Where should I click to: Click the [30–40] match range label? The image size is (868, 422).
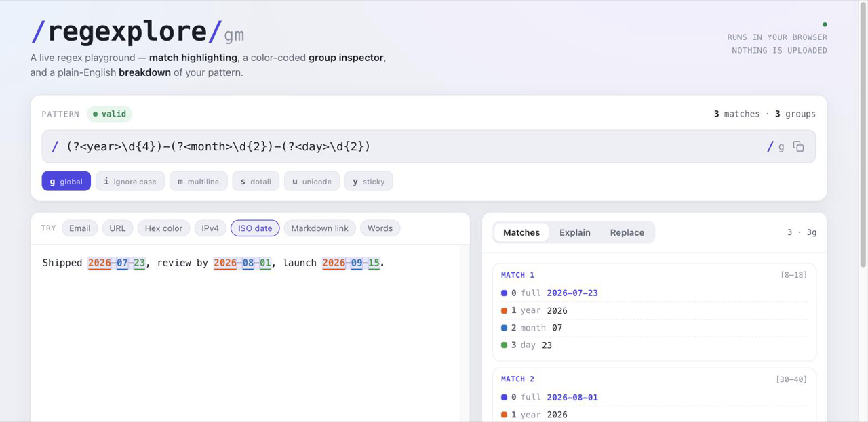point(791,379)
